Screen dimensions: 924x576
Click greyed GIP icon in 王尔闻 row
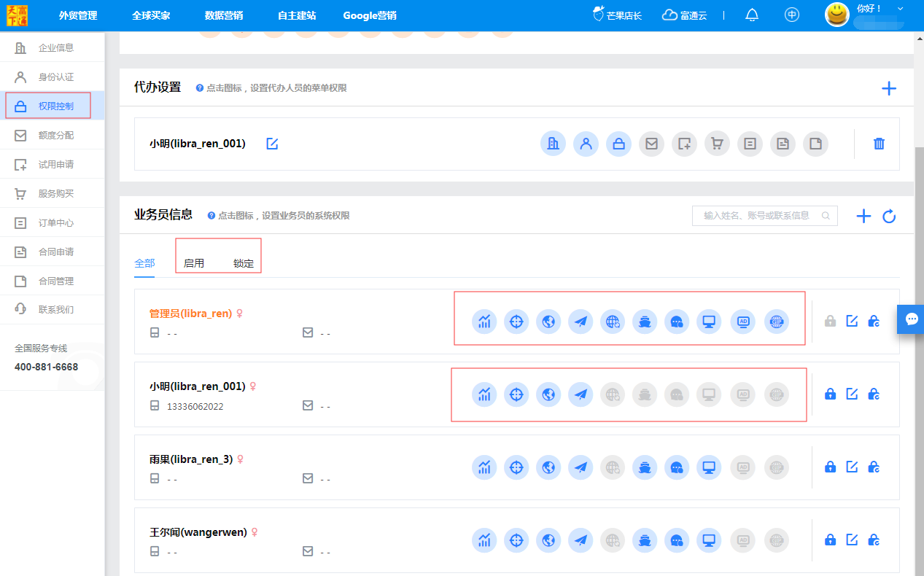point(777,540)
